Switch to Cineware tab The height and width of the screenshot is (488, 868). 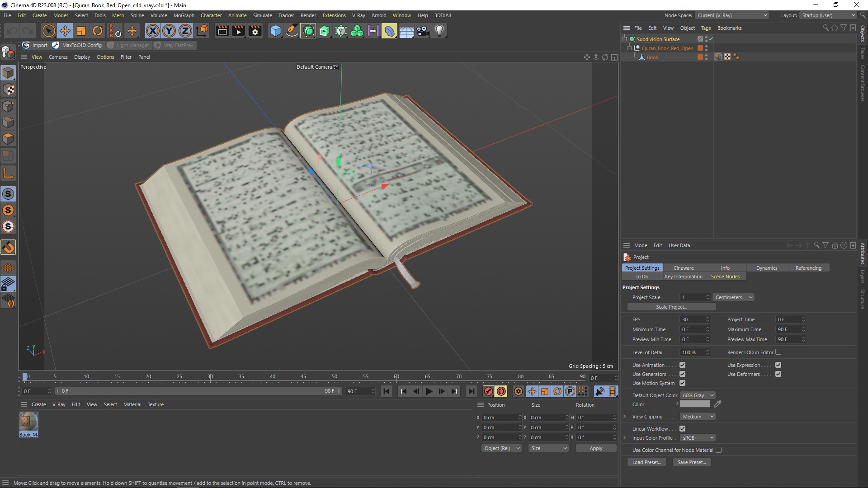(683, 267)
